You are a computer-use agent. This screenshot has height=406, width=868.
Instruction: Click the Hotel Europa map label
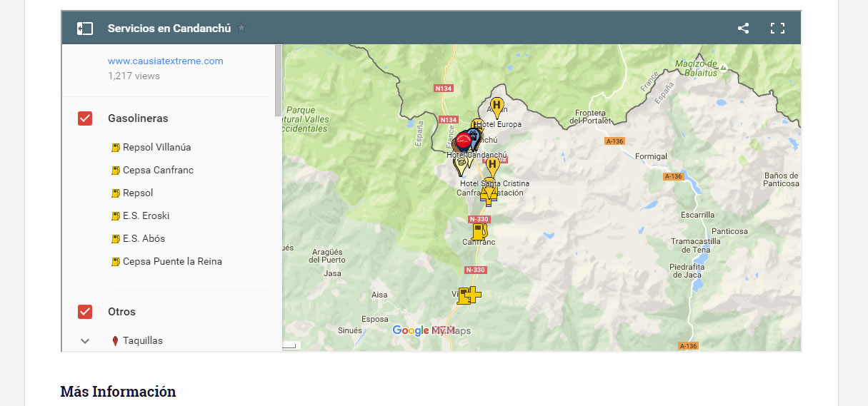pos(499,124)
